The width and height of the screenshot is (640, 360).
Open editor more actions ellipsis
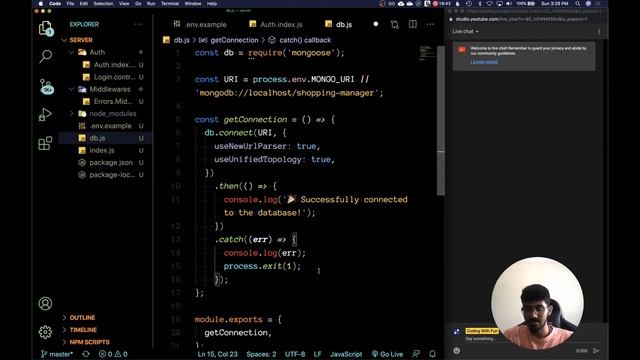pyautogui.click(x=430, y=24)
